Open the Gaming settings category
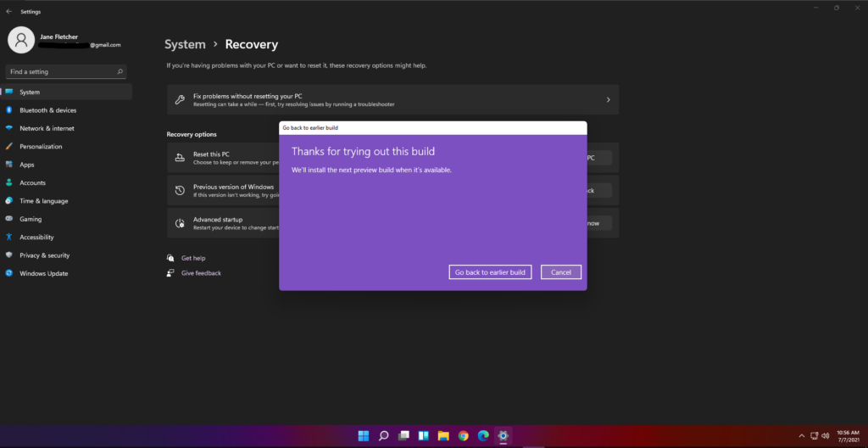The image size is (868, 448). (x=31, y=219)
